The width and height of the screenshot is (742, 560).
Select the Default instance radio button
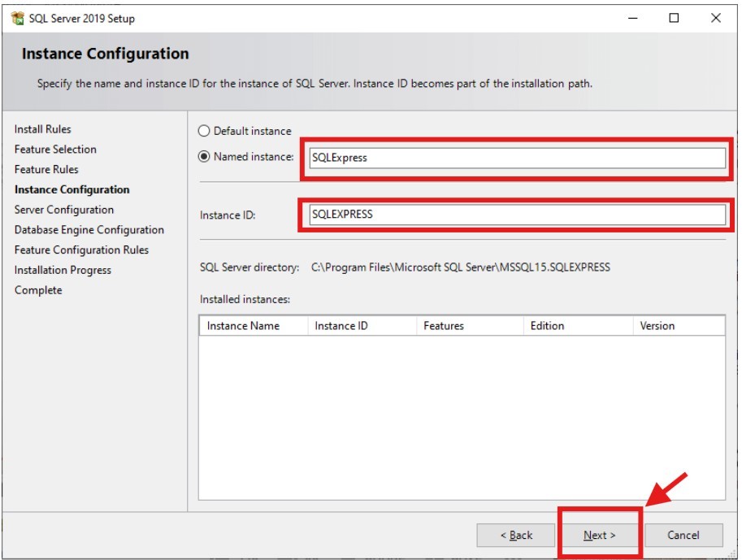[205, 131]
